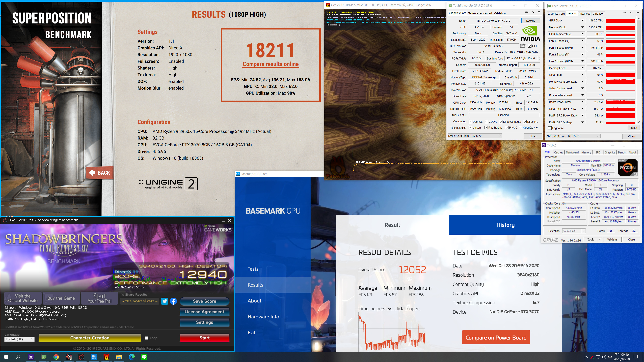
Task: Open the hamburger menu in left GPU-Z window
Action: point(539,13)
